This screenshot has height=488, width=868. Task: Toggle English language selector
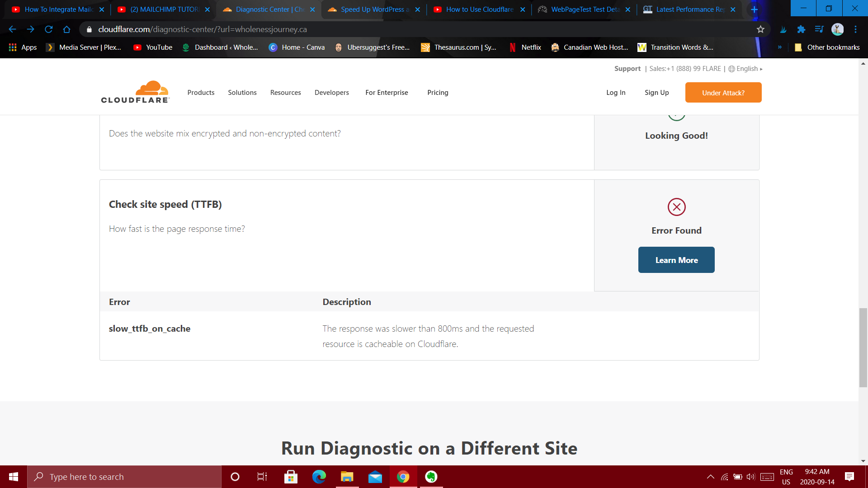(x=745, y=69)
